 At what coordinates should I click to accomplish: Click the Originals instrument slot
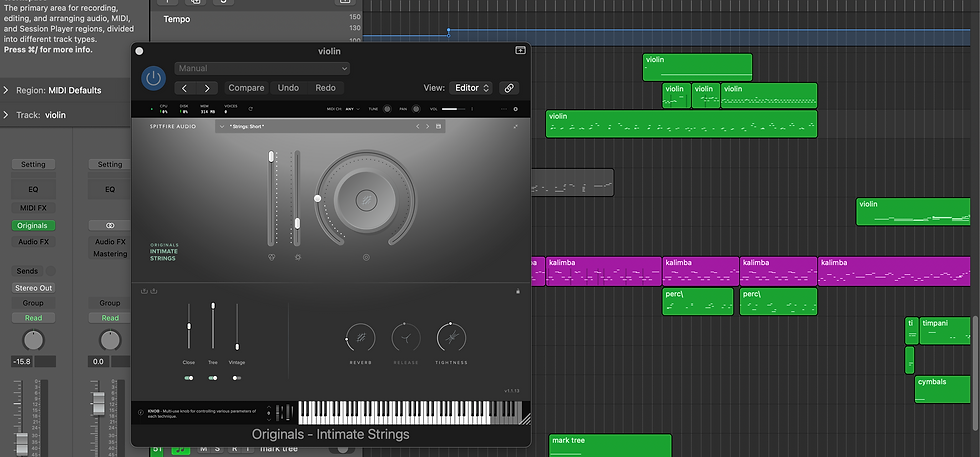coord(33,226)
